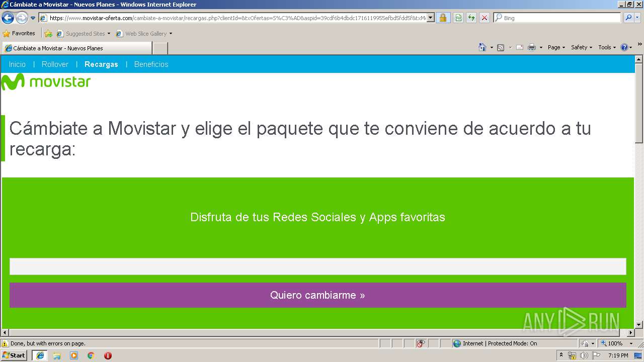Image resolution: width=644 pixels, height=362 pixels.
Task: Click the volume speaker tray icon
Action: coord(584,355)
